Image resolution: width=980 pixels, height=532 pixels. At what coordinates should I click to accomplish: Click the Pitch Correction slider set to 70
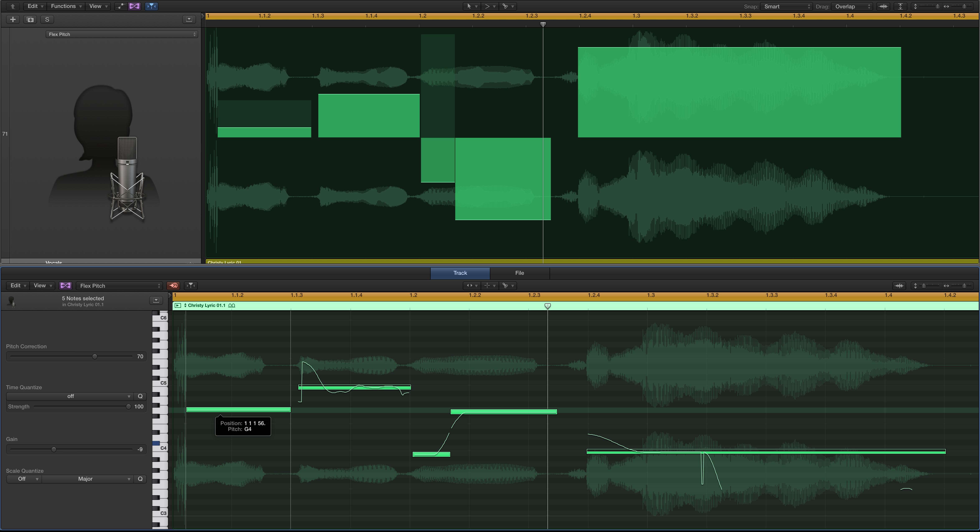(x=95, y=356)
